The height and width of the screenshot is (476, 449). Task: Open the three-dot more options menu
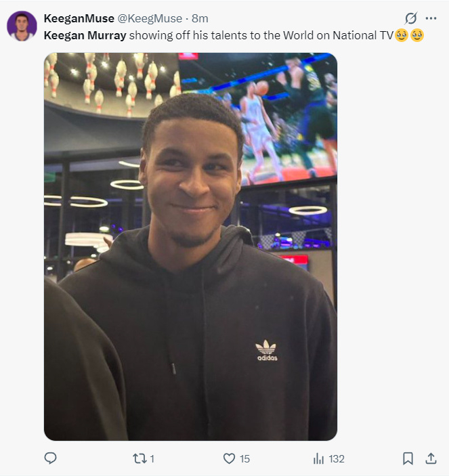pos(431,18)
